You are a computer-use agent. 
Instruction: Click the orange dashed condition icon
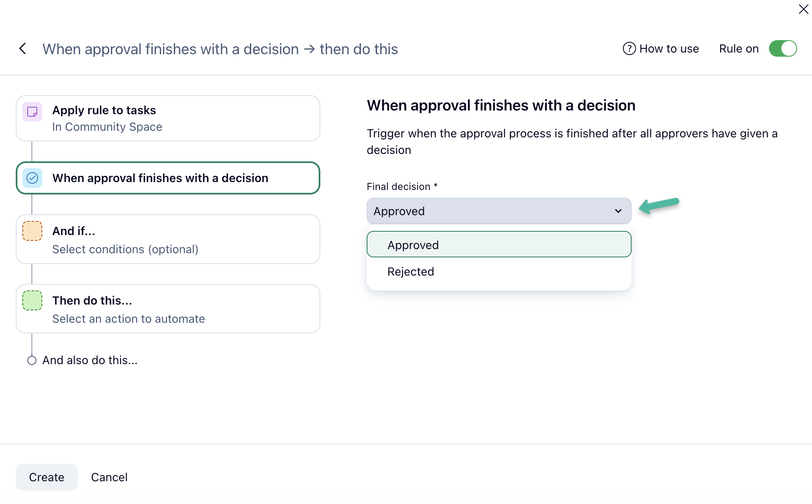click(32, 231)
